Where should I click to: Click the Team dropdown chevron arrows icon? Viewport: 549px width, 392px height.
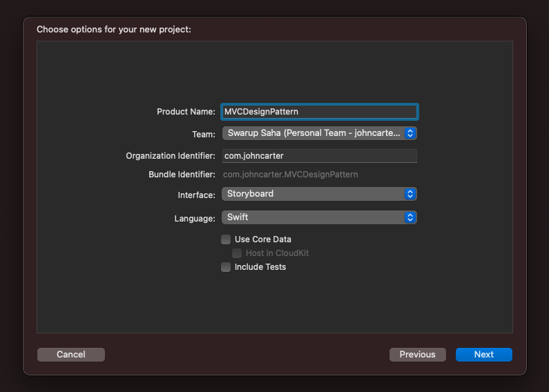pos(410,133)
